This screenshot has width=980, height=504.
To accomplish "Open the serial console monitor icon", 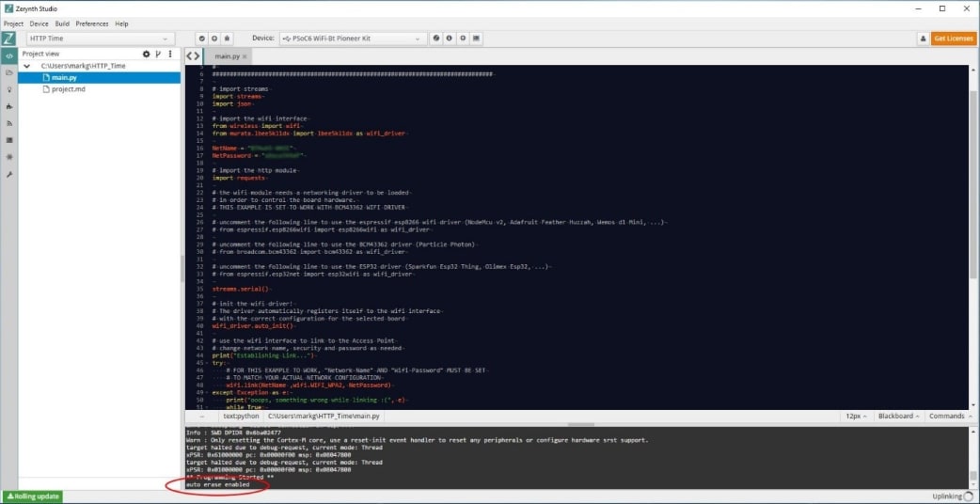I will click(476, 39).
